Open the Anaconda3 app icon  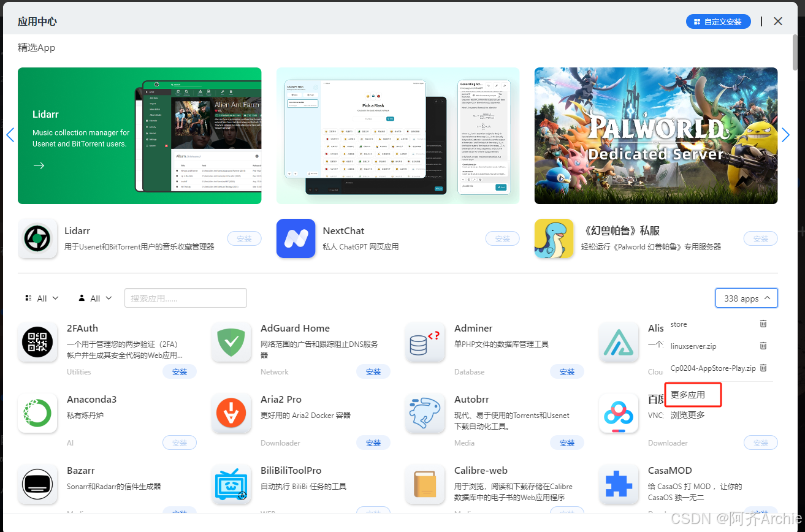coord(37,413)
